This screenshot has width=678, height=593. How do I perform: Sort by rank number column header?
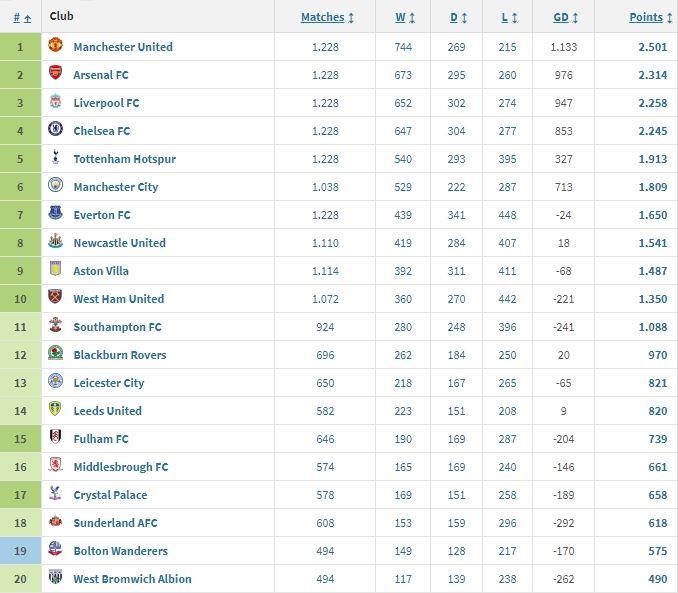click(22, 18)
